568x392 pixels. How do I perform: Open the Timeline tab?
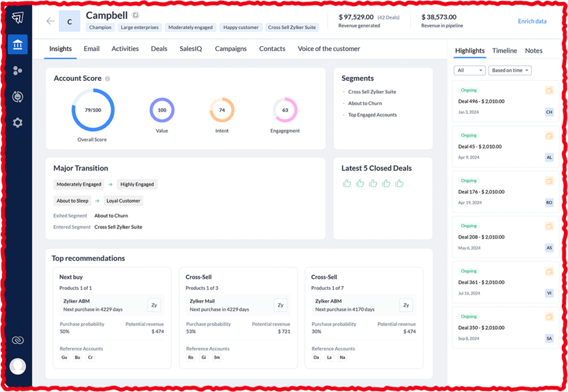click(x=504, y=50)
